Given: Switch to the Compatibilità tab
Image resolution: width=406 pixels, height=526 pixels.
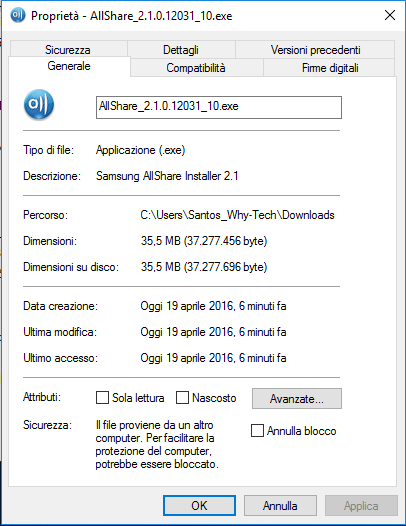Looking at the screenshot, I should click(x=197, y=68).
